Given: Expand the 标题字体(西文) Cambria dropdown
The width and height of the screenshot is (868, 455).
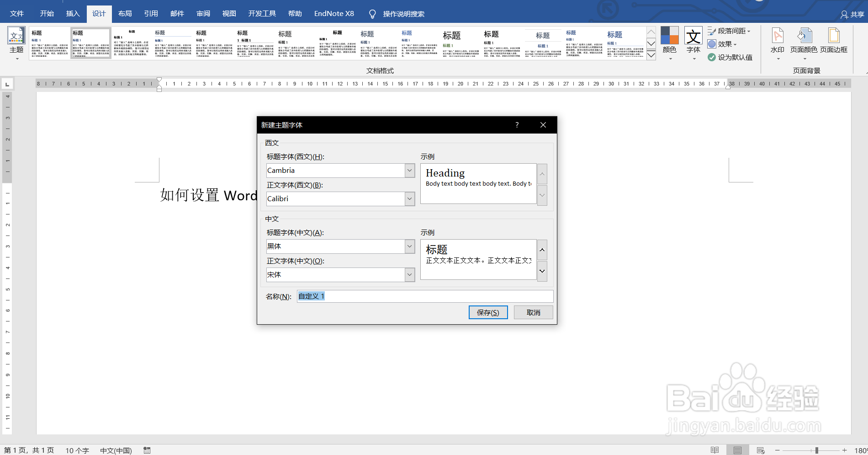Looking at the screenshot, I should tap(410, 171).
